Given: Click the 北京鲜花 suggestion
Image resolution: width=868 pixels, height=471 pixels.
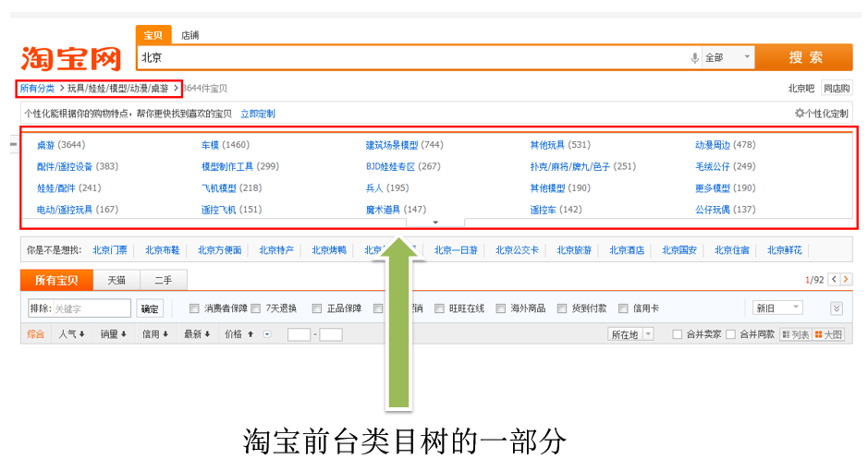Looking at the screenshot, I should point(785,250).
